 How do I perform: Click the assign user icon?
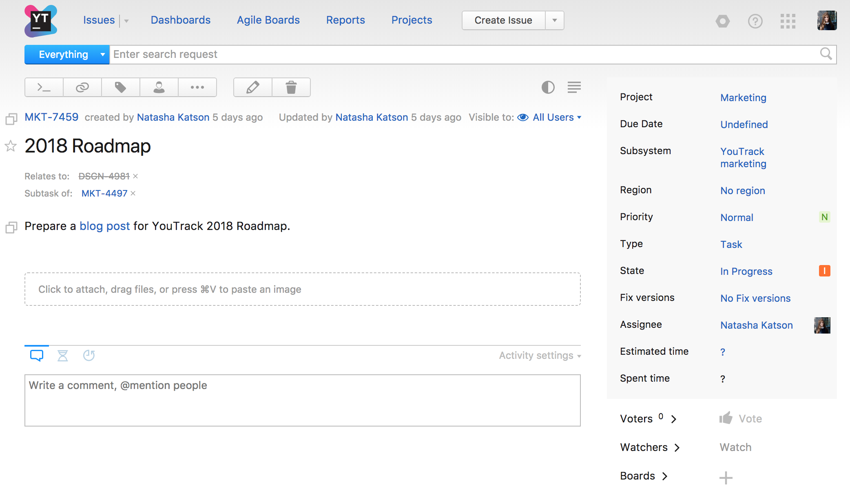coord(159,87)
